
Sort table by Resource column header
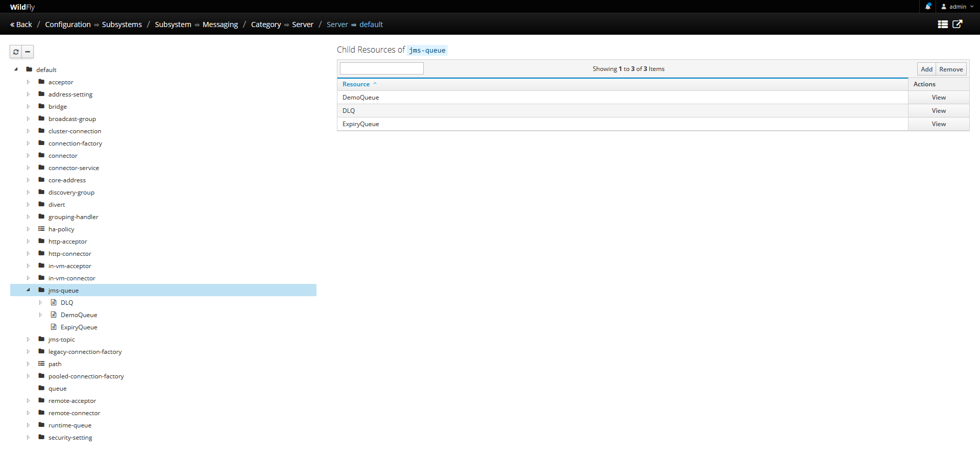click(x=356, y=84)
